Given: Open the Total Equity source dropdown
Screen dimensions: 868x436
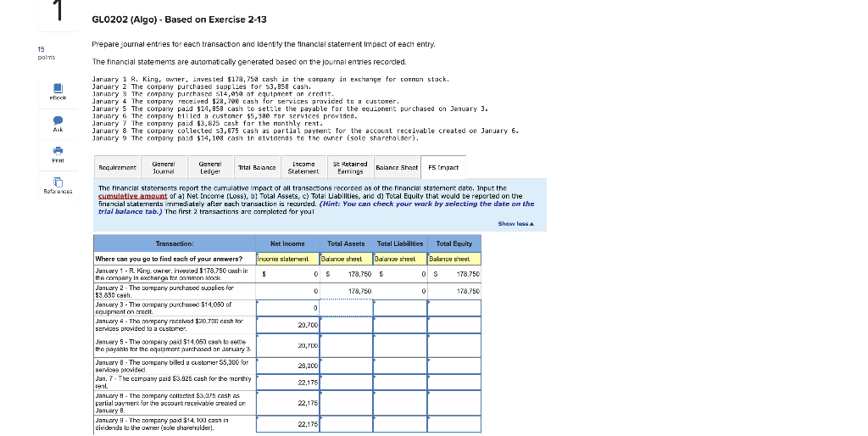Looking at the screenshot, I should coord(454,259).
